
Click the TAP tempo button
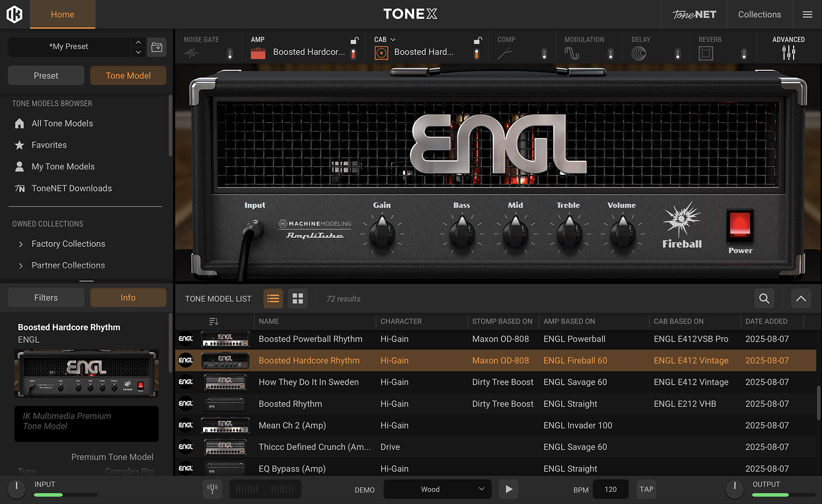click(x=646, y=489)
